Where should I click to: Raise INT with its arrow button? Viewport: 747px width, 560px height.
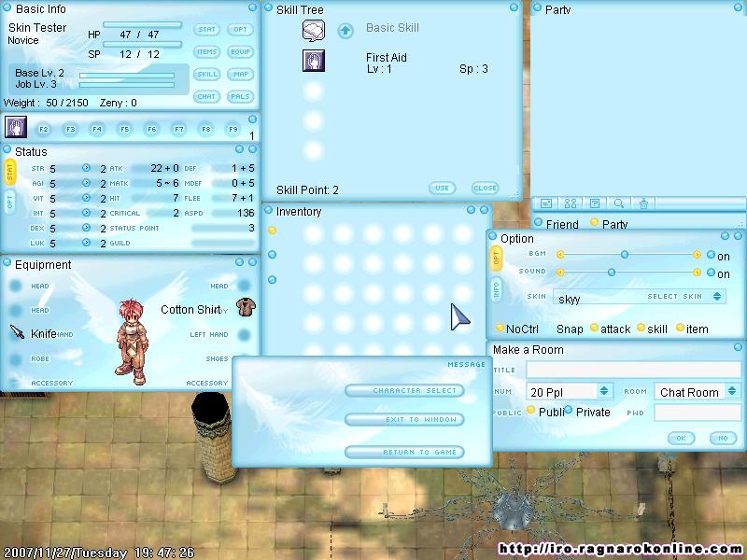[86, 213]
